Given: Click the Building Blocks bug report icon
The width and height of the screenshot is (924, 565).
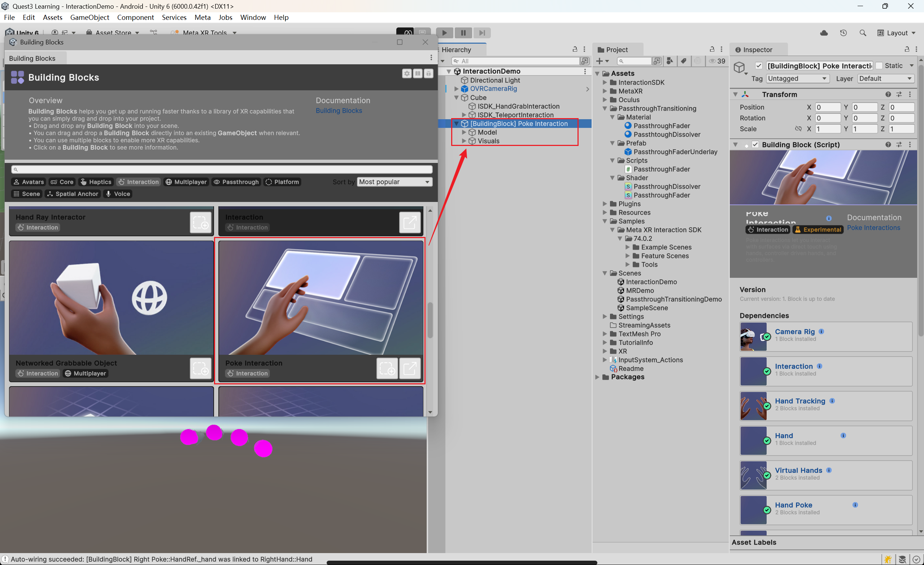Looking at the screenshot, I should coord(429,74).
